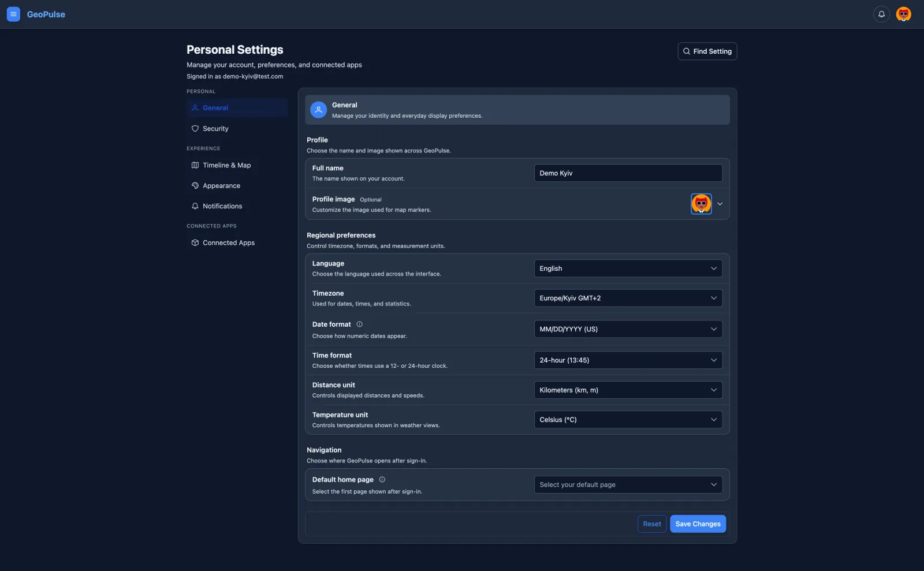Open the Date format dropdown

point(628,329)
